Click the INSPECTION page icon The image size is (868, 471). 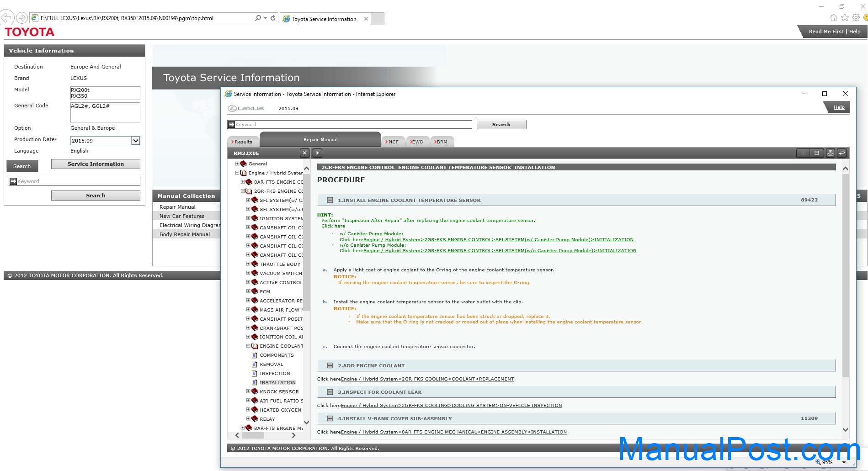[255, 373]
